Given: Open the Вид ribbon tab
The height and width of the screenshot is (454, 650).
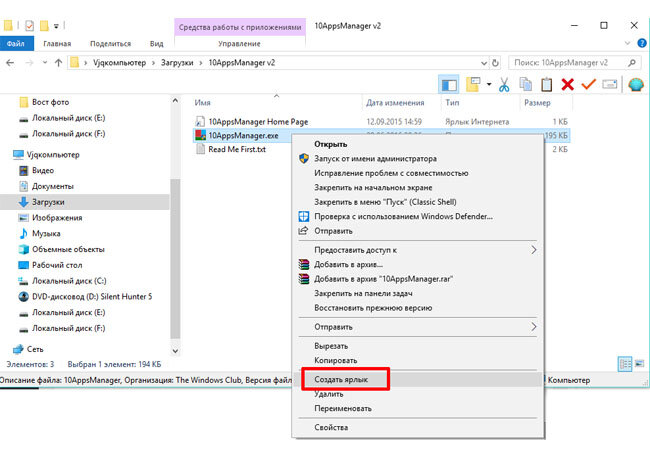Looking at the screenshot, I should (x=156, y=44).
